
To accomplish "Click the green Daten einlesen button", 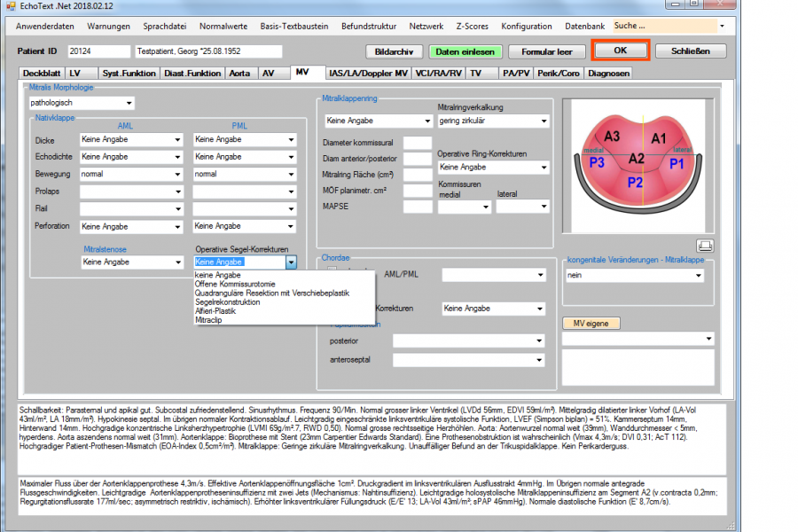I will tap(465, 52).
